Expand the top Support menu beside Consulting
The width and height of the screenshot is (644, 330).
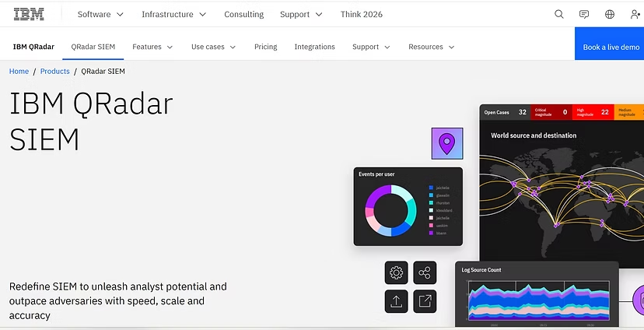click(x=301, y=14)
